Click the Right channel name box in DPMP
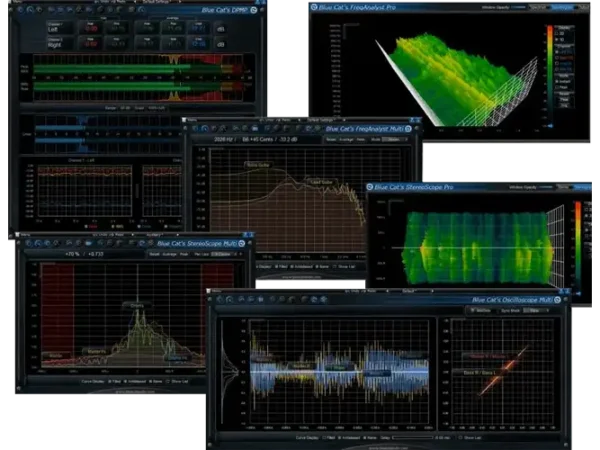Screen dimensions: 600x450 (60, 43)
